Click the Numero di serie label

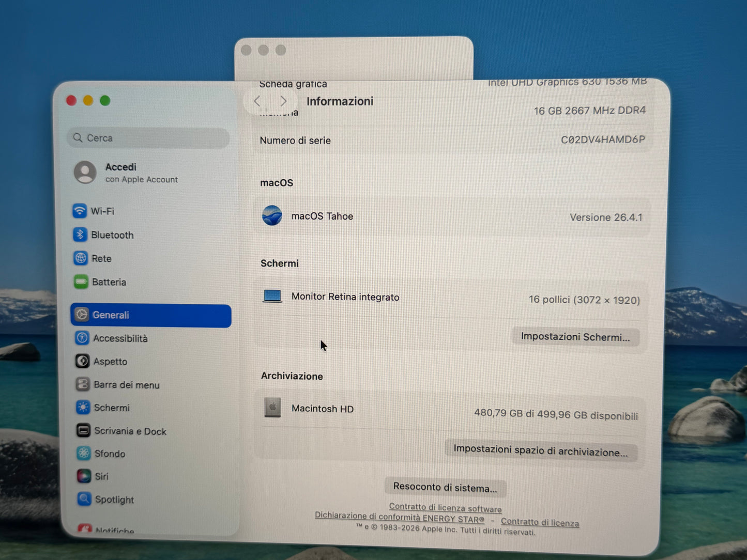point(295,141)
